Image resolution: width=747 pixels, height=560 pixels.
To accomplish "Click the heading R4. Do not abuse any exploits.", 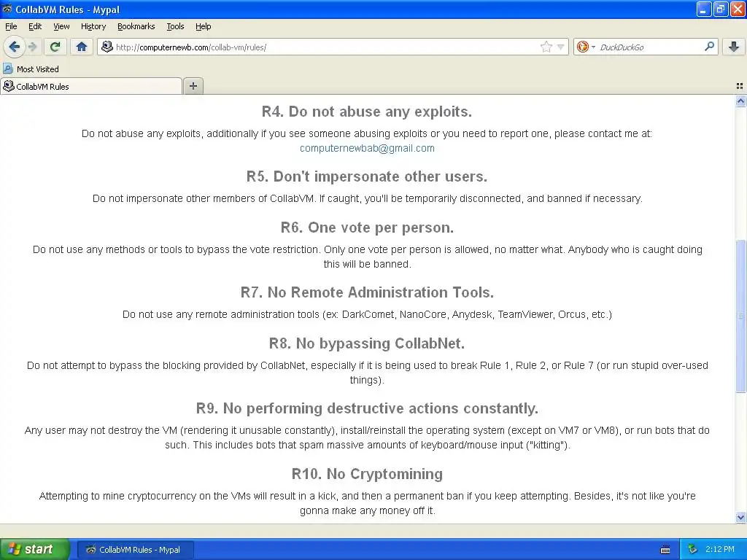I will [x=367, y=112].
